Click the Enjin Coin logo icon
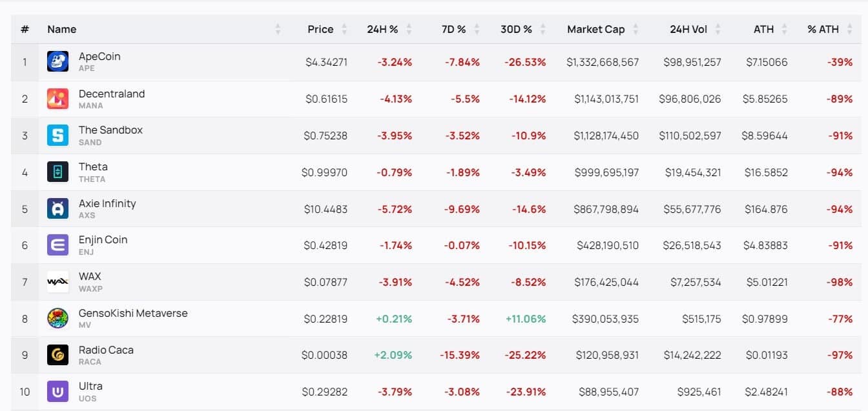The image size is (868, 411). click(57, 245)
